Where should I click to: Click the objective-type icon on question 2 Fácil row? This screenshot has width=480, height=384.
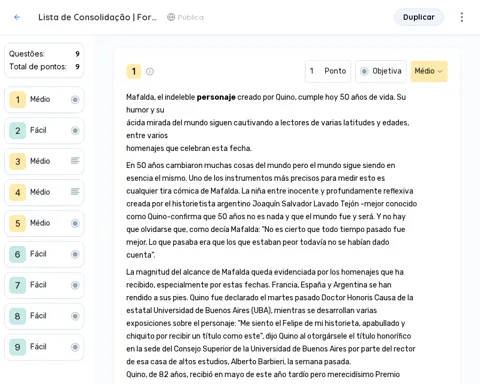(x=75, y=130)
